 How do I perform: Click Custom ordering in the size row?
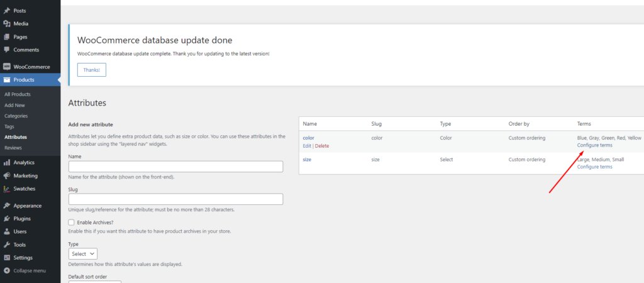pyautogui.click(x=527, y=159)
